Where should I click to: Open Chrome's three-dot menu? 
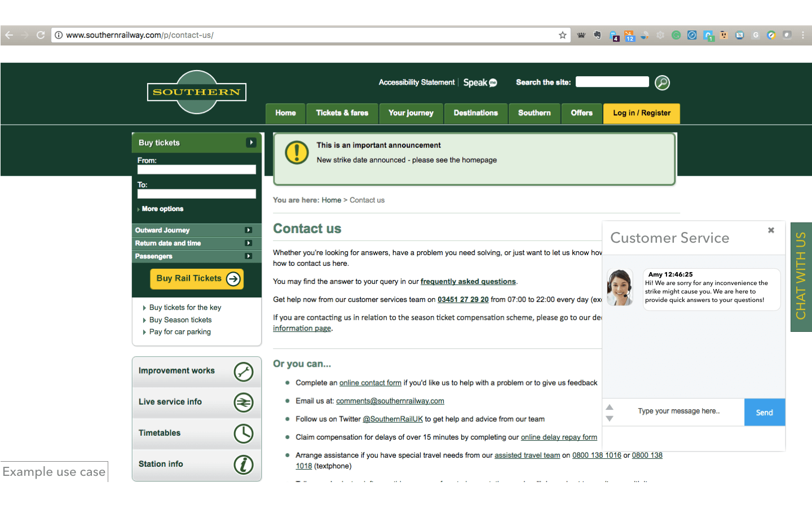click(x=803, y=35)
